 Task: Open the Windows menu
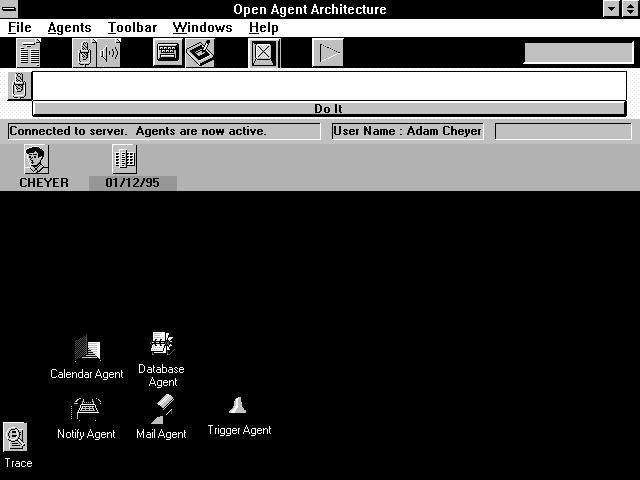click(x=202, y=28)
